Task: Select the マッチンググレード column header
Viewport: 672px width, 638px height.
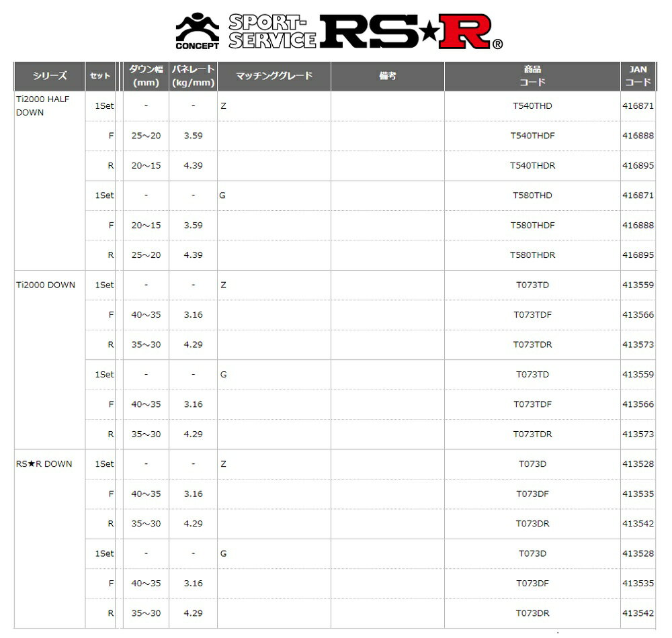Action: pyautogui.click(x=274, y=76)
